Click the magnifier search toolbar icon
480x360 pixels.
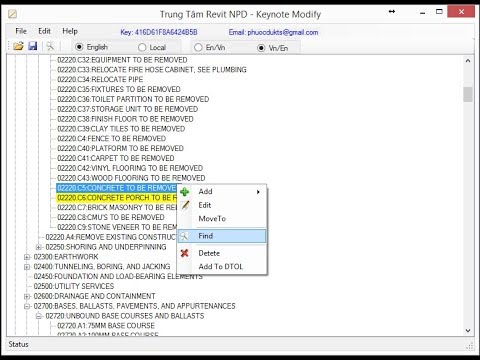(50, 46)
